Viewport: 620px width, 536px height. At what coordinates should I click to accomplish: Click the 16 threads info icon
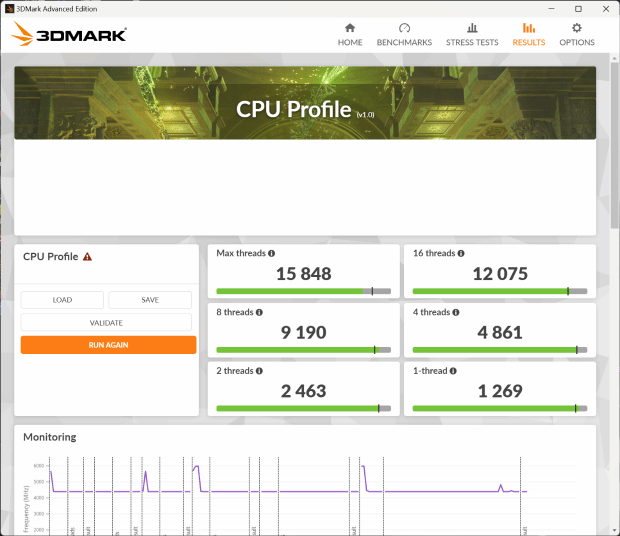[x=461, y=253]
